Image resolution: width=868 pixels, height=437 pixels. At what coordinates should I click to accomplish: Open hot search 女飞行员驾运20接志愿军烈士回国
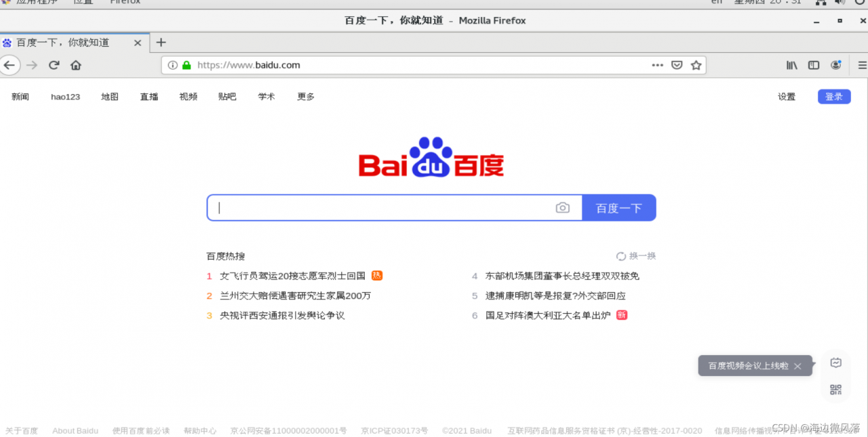pos(292,276)
